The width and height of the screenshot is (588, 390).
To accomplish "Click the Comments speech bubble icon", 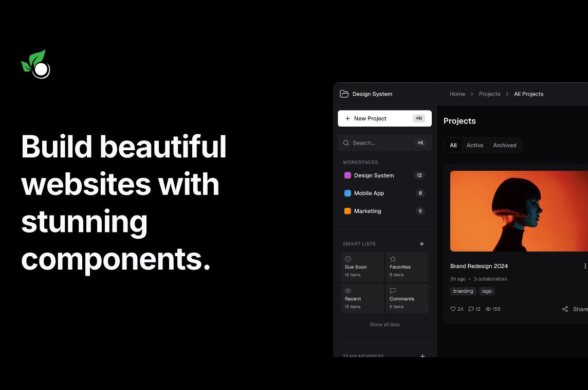I will [393, 291].
